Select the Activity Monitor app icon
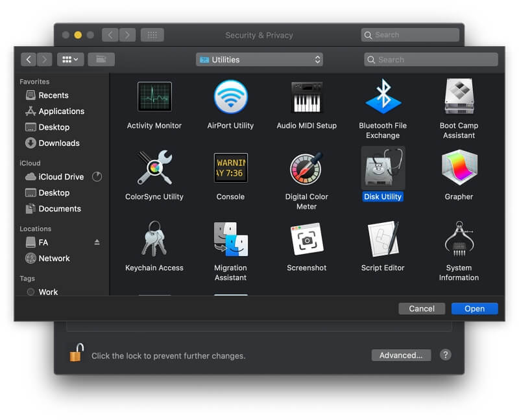Viewport: 519px width, 420px height. click(154, 97)
